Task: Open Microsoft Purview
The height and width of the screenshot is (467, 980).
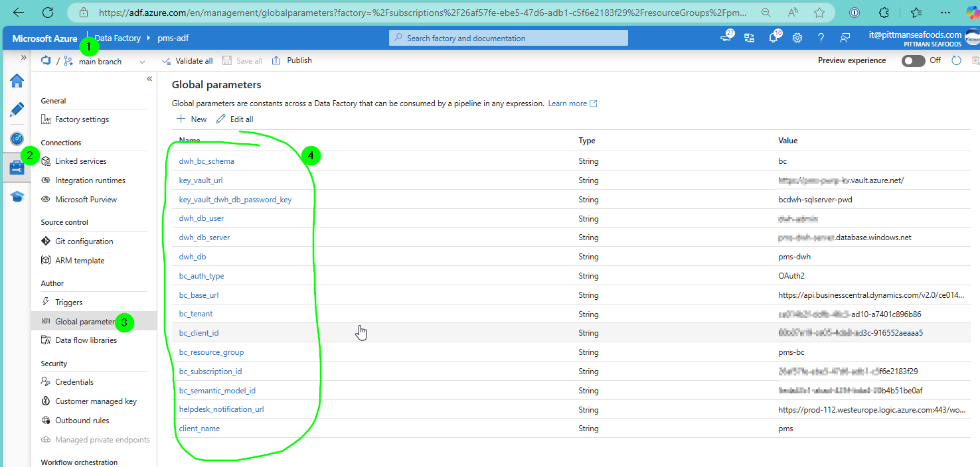Action: click(86, 200)
